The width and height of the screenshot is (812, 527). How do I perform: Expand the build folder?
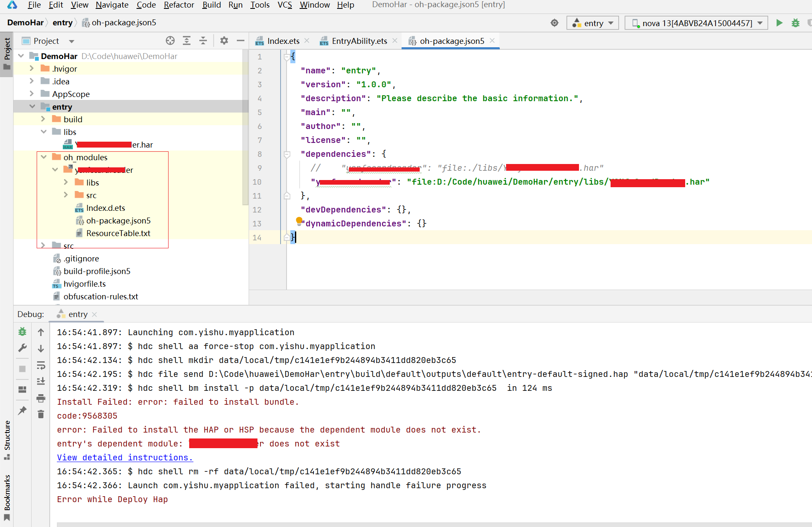pyautogui.click(x=43, y=119)
